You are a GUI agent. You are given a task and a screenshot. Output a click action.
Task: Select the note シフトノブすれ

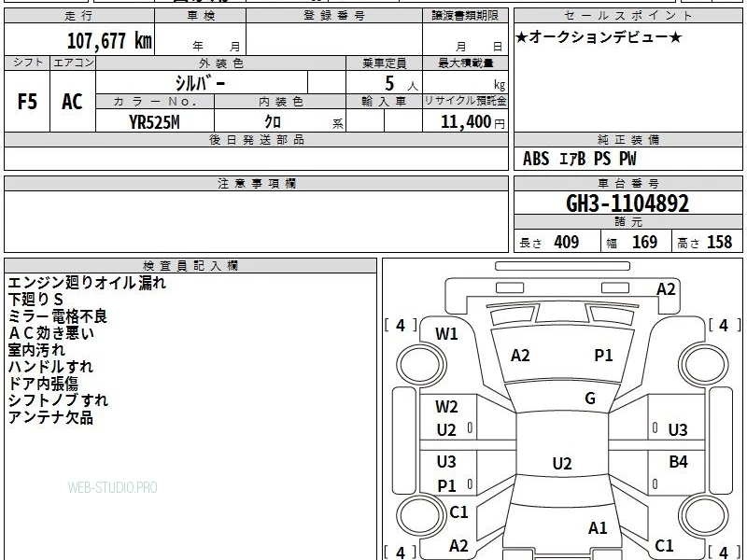[x=58, y=400]
